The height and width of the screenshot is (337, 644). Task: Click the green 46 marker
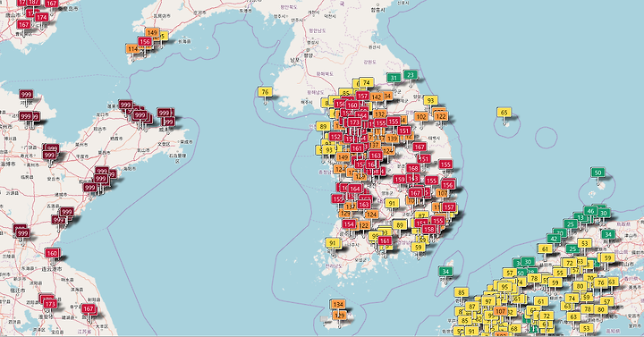pyautogui.click(x=590, y=211)
